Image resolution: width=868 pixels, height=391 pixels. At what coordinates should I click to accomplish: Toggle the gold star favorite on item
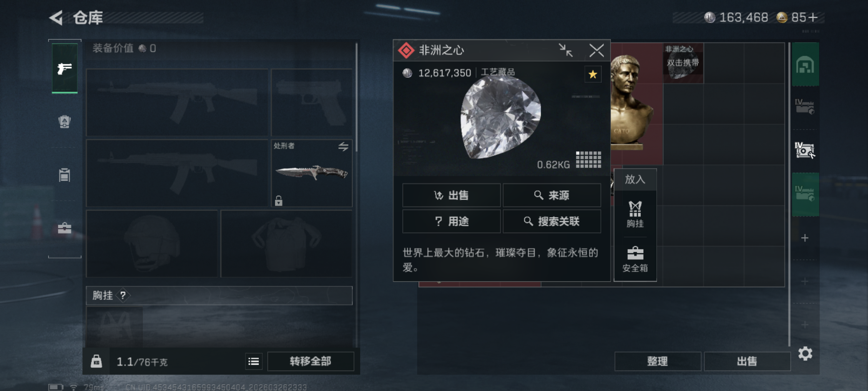(592, 74)
